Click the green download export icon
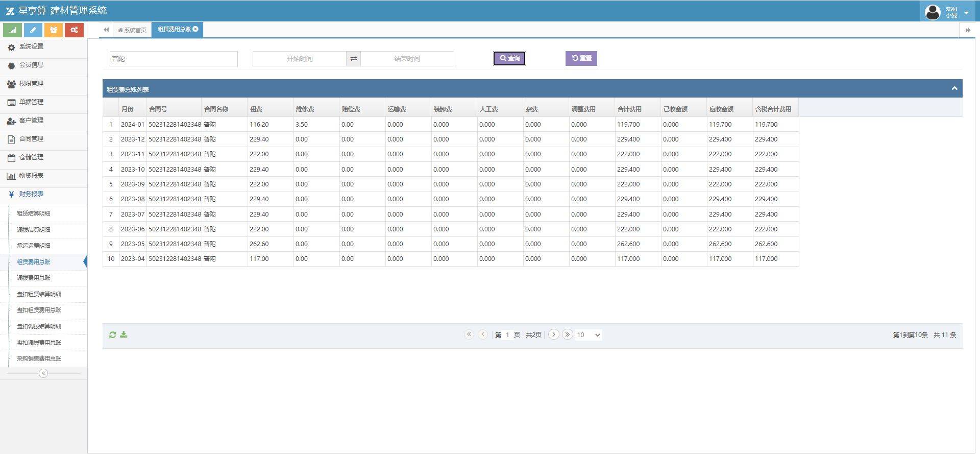980x454 pixels. point(124,335)
